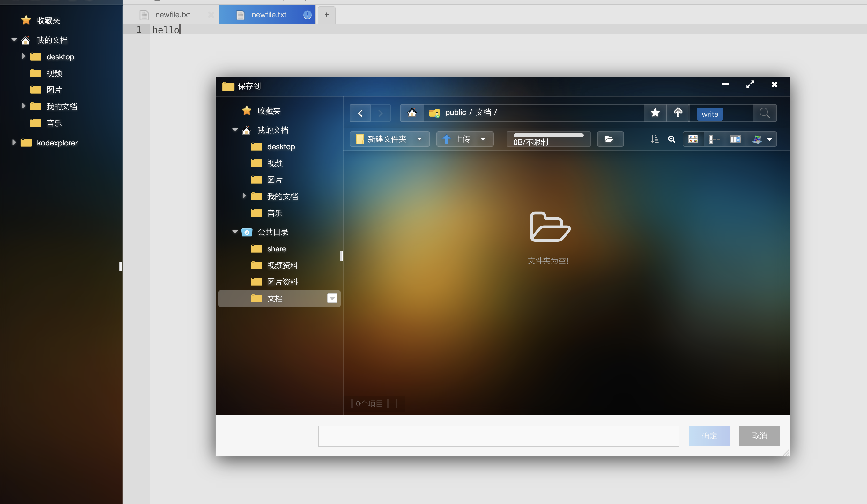Open the sort order icon
867x504 pixels.
654,139
